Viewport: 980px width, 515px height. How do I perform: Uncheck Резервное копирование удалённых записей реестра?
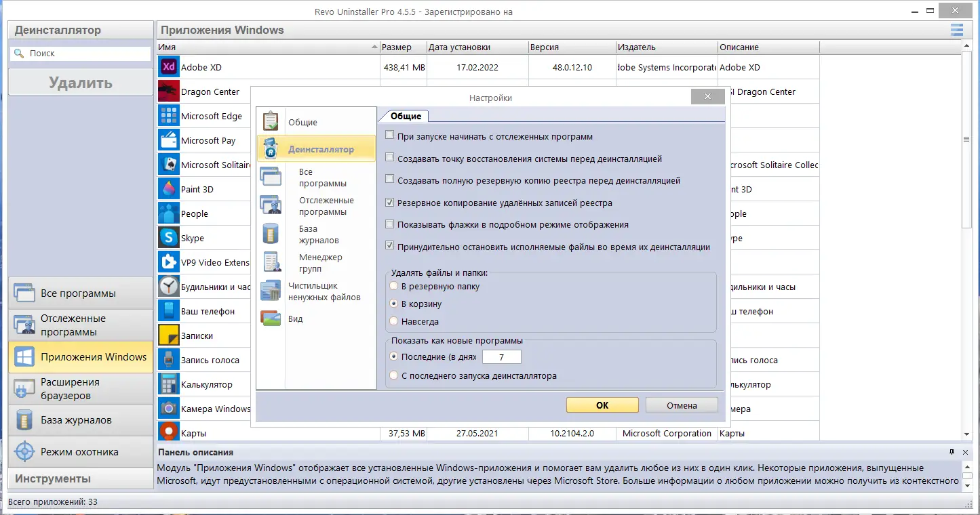(x=389, y=202)
